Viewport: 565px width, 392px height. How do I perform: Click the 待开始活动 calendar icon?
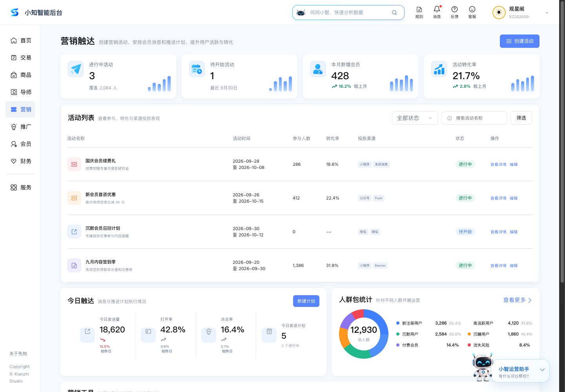click(197, 69)
